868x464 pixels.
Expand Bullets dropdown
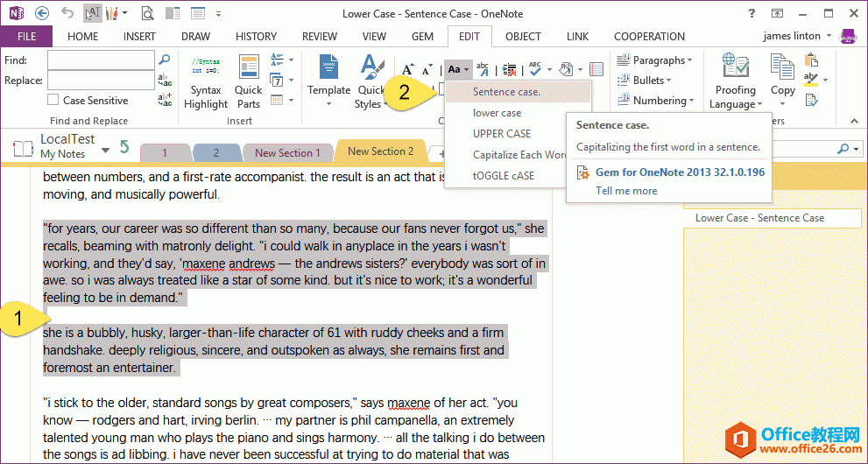tap(645, 80)
